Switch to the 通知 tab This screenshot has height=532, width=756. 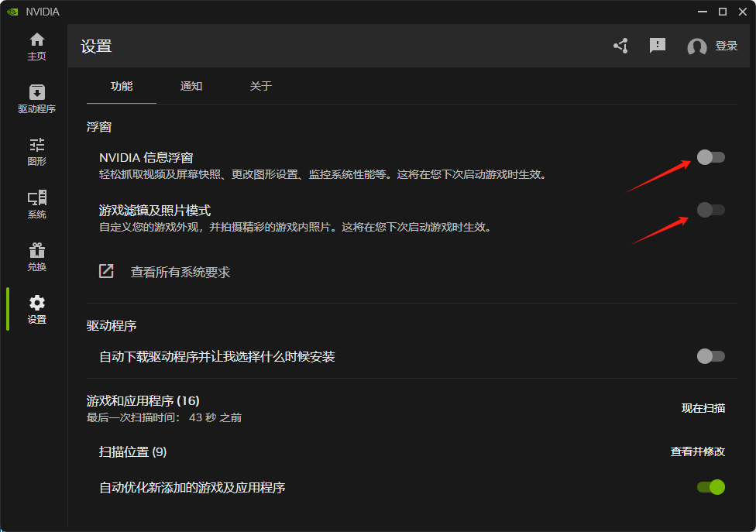click(191, 86)
